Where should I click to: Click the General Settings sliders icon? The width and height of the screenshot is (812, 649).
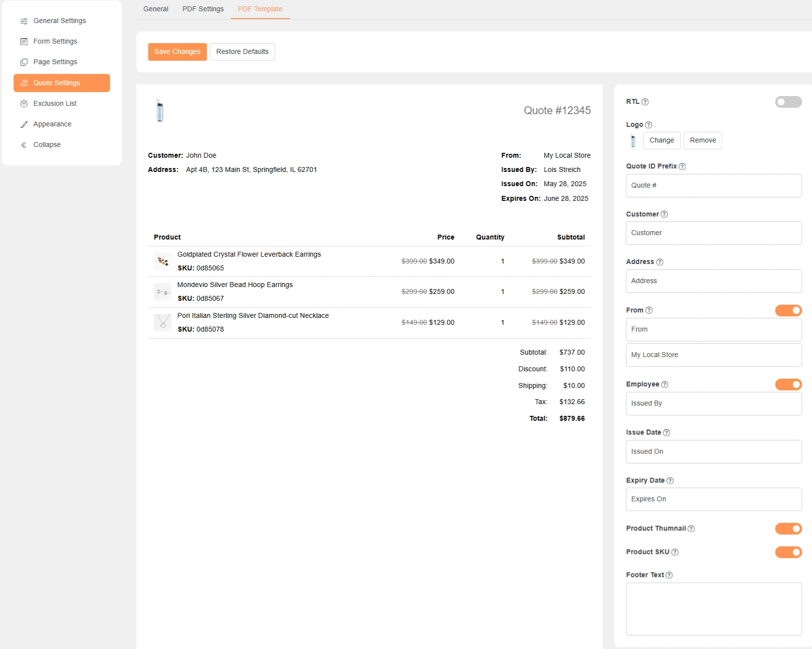click(x=23, y=21)
